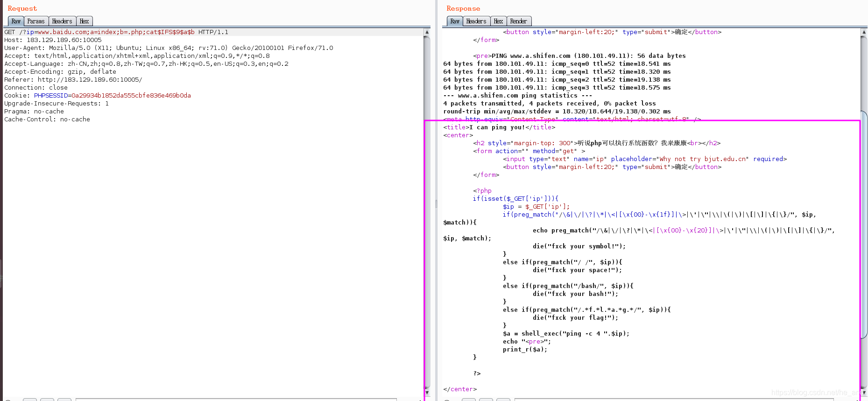
Task: Click the title 'I can ping you!' line
Action: click(x=499, y=127)
